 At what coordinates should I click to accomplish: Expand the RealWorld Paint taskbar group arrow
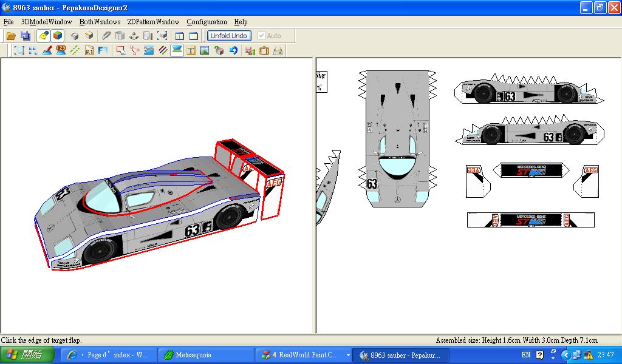[348, 356]
